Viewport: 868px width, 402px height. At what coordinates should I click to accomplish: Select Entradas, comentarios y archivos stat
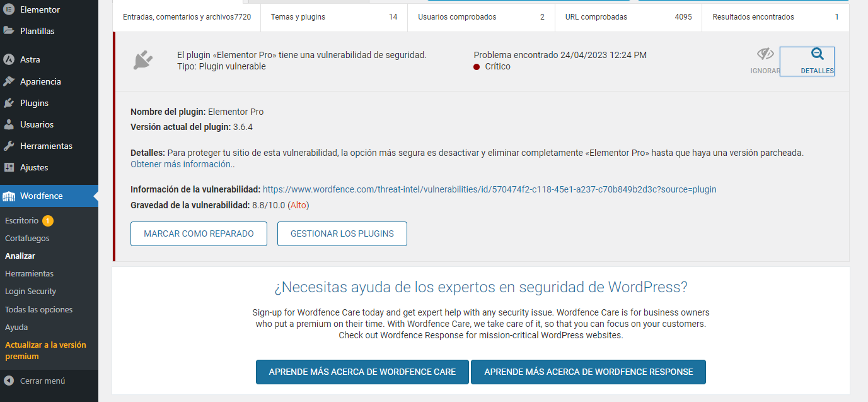click(x=187, y=17)
